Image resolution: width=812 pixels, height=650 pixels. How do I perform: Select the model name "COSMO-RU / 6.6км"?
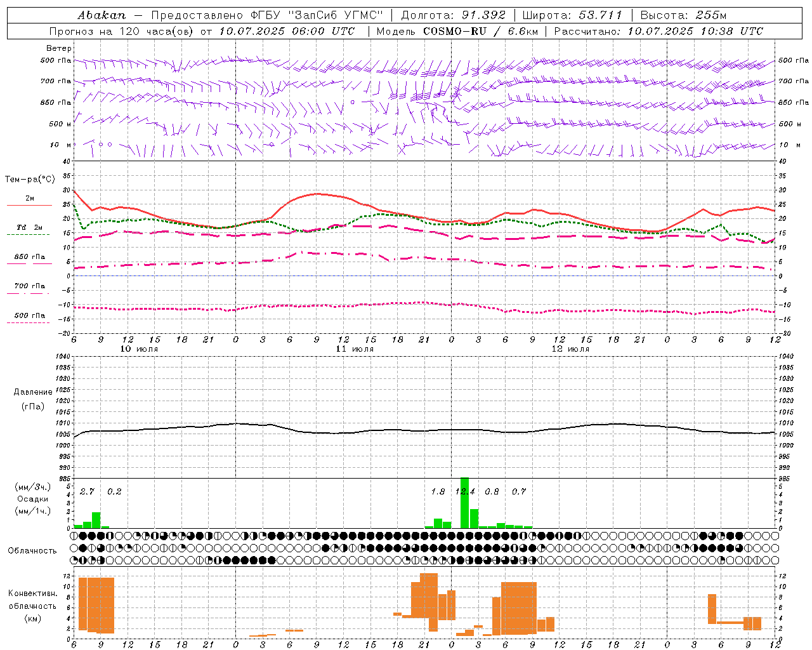(480, 30)
